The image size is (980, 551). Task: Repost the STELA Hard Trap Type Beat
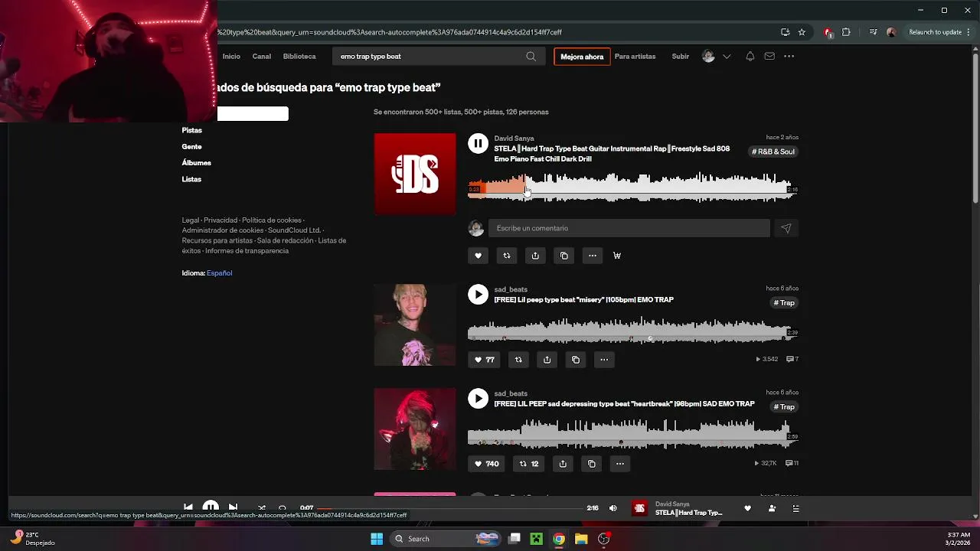tap(506, 256)
